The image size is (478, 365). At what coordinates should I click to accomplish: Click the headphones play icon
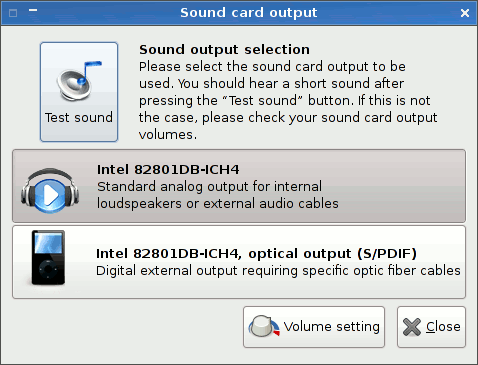[x=50, y=190]
